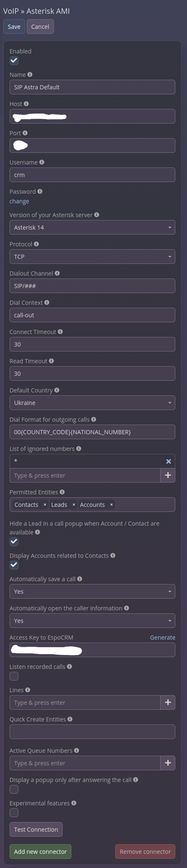The height and width of the screenshot is (868, 187).
Task: Click the info icon next to Experimental features
Action: [74, 803]
